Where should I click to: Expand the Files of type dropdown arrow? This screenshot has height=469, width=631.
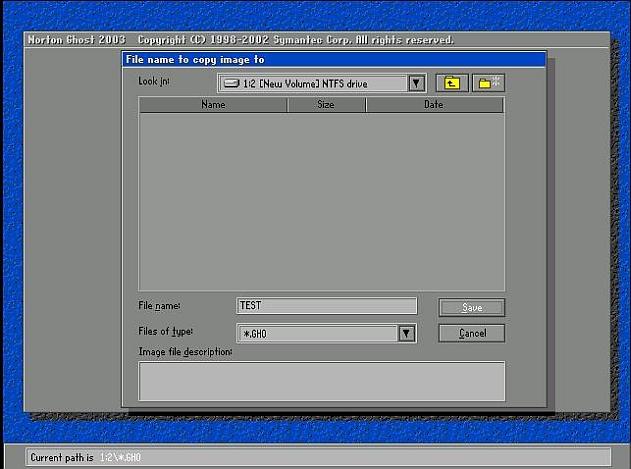[406, 333]
